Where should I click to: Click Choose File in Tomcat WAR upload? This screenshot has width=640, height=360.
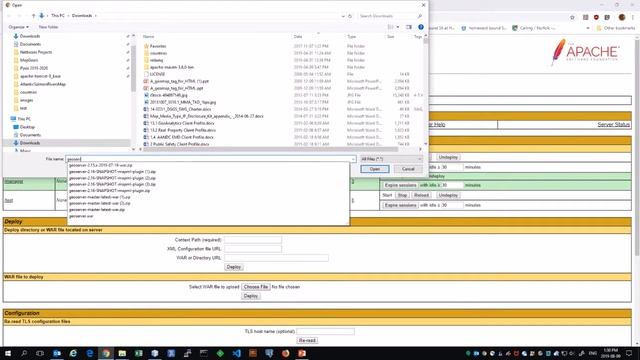[256, 287]
